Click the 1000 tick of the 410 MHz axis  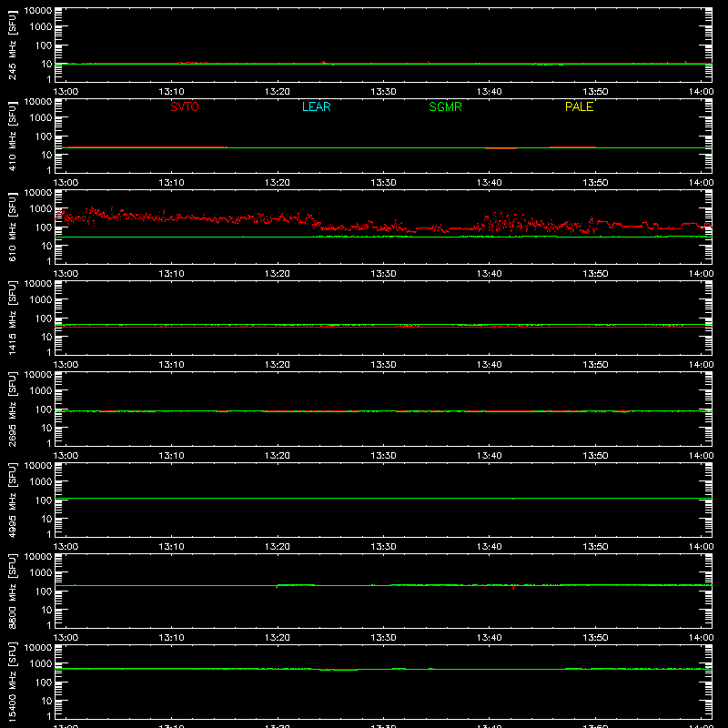41,118
